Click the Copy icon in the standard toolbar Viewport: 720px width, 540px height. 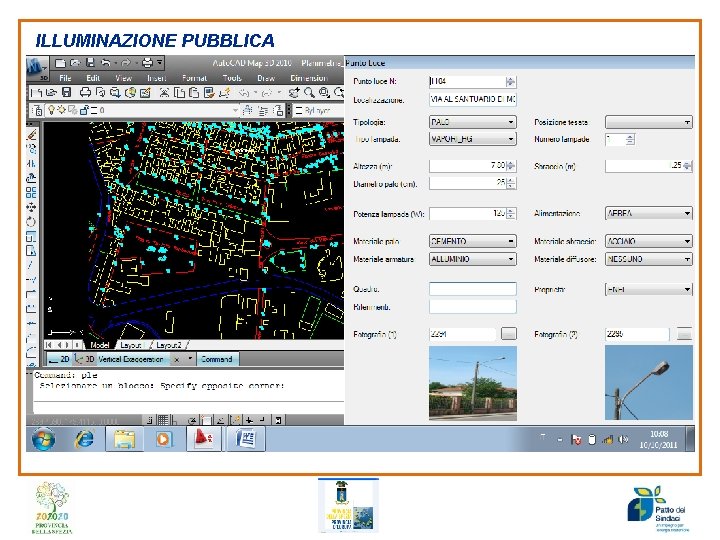[x=180, y=93]
